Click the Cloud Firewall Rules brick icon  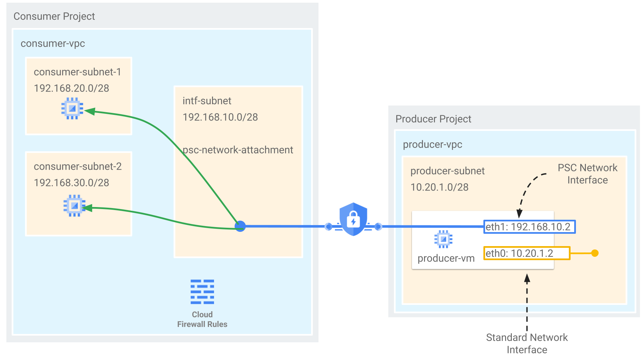point(202,292)
